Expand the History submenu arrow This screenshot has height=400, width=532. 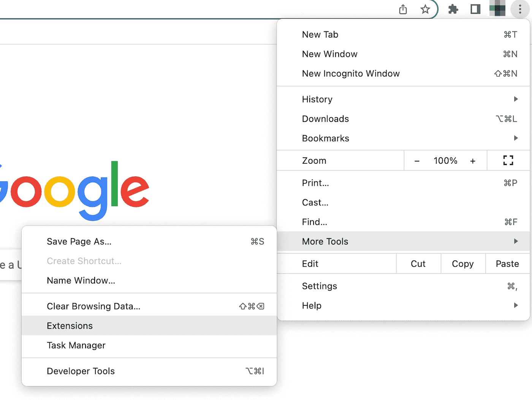[x=515, y=99]
